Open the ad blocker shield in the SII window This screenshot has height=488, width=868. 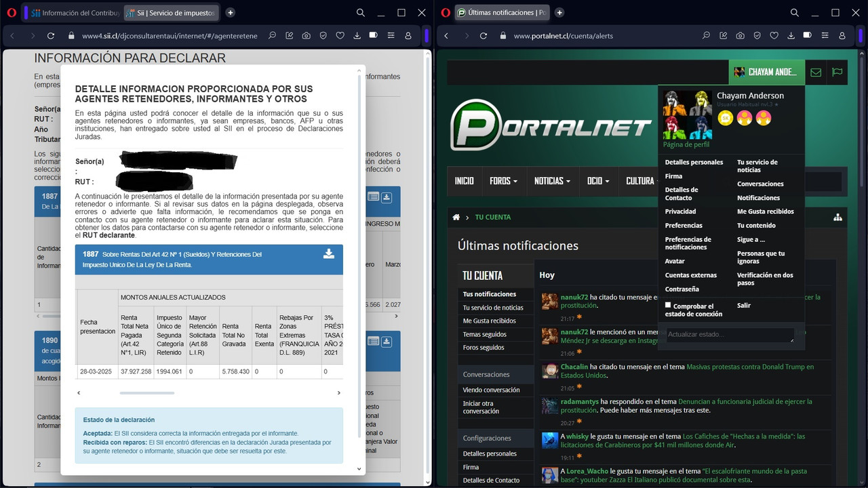pos(323,36)
